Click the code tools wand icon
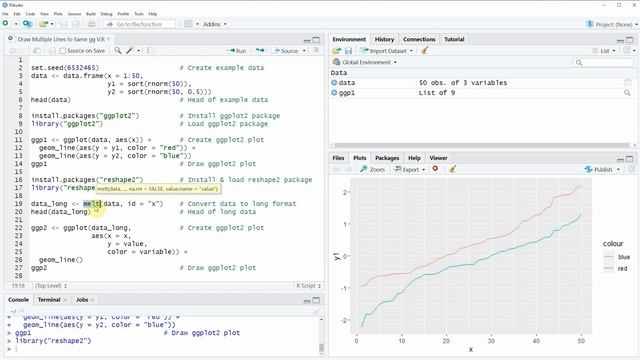Screen dimensions: 640x360 130,51
